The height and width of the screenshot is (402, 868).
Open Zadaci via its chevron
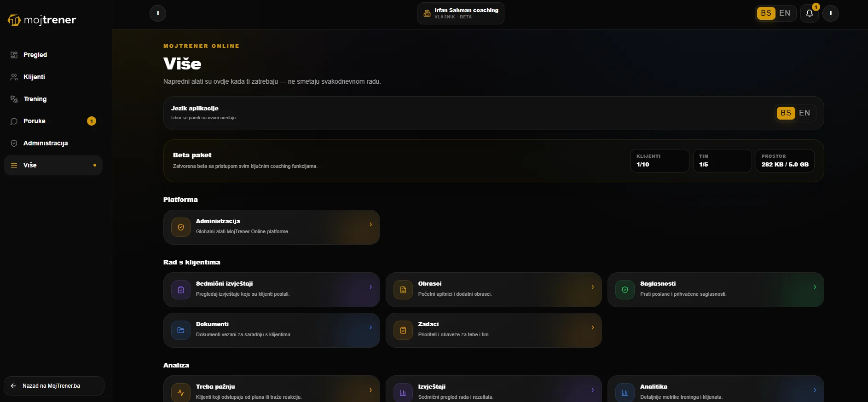point(592,327)
